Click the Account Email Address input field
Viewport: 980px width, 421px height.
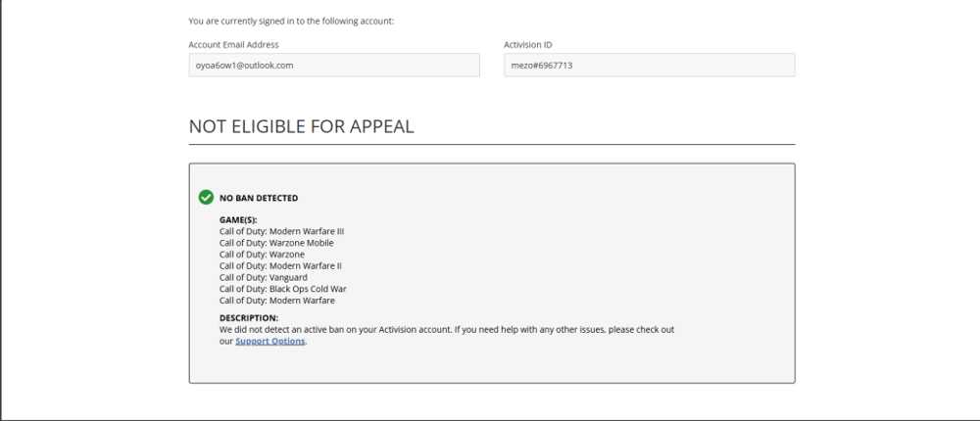pyautogui.click(x=334, y=66)
